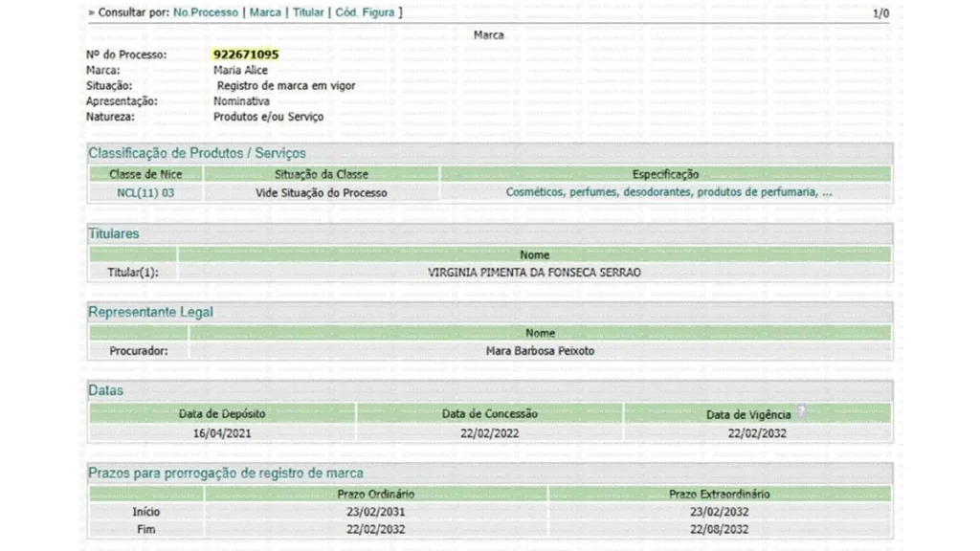Viewport: 980px width, 551px height.
Task: Click the 1/0 page counter
Action: 880,13
